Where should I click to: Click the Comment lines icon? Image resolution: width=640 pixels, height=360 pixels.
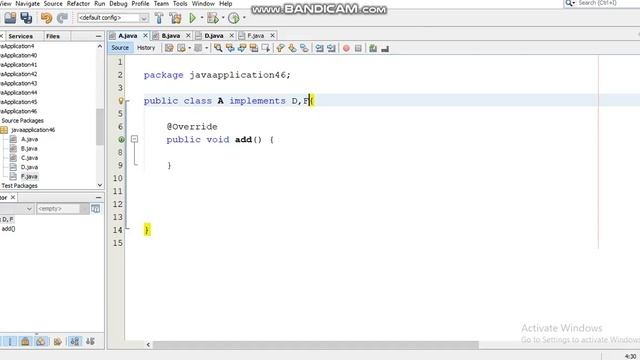tap(373, 48)
